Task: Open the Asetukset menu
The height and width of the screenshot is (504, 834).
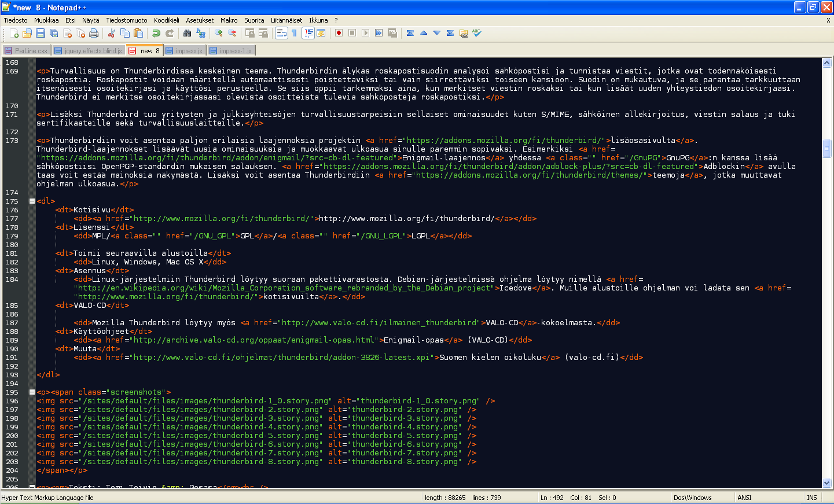Action: [200, 20]
